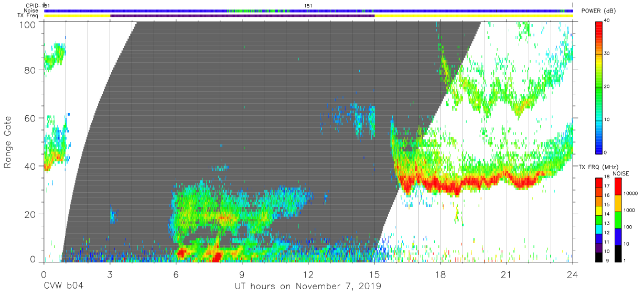Click the yellow segment of NOISE colorbar
Viewport: 644px width, 297px height.
pos(619,203)
